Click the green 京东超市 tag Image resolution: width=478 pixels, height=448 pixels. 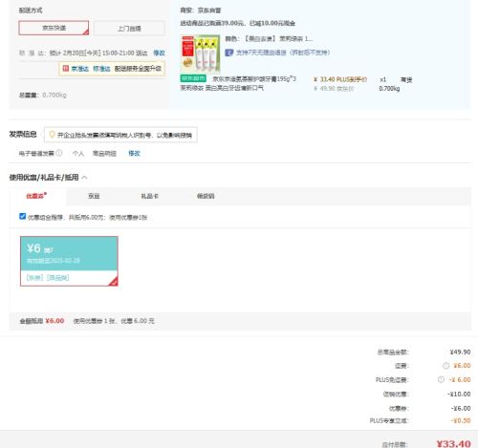click(193, 78)
